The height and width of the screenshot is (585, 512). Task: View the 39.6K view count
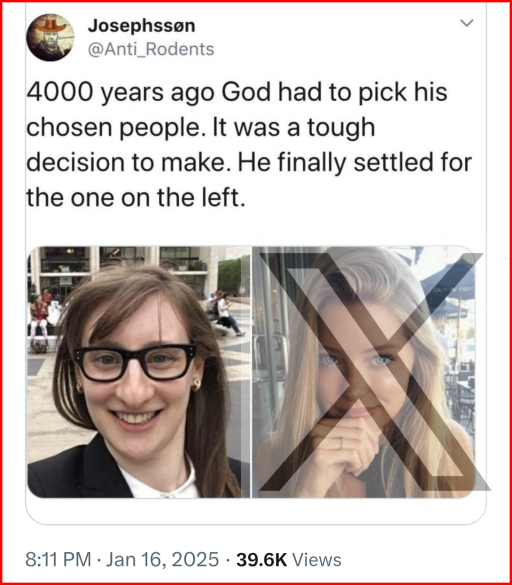261,560
